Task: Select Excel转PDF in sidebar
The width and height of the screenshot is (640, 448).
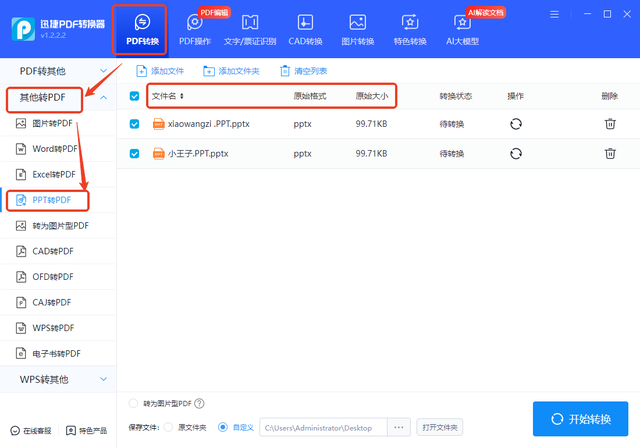Action: click(x=58, y=175)
